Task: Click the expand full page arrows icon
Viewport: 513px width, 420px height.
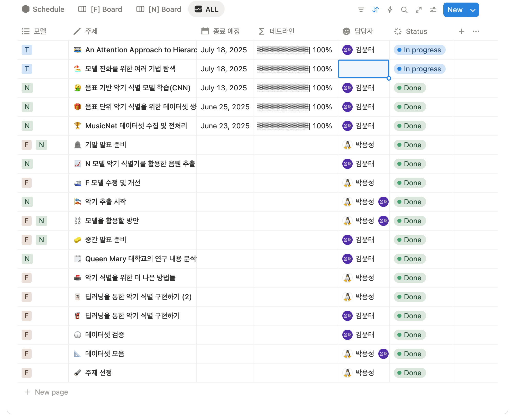Action: pos(419,10)
